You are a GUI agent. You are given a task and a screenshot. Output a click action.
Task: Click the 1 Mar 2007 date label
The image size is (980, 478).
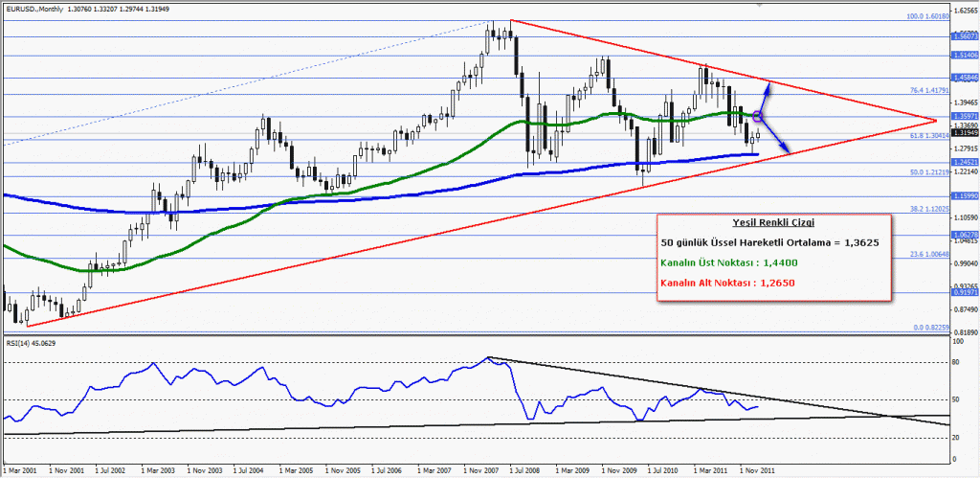(434, 468)
